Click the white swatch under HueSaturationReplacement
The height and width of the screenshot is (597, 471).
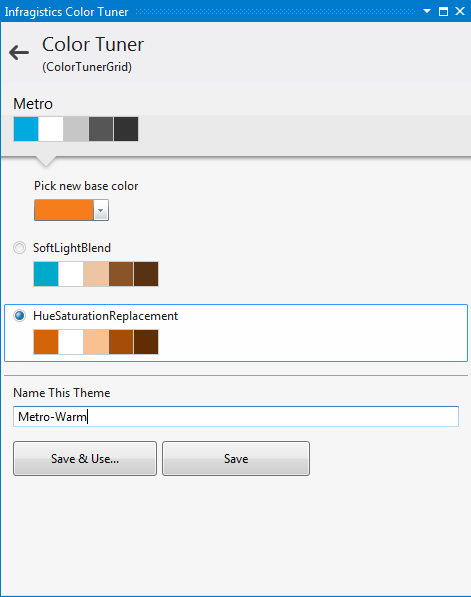[x=71, y=342]
